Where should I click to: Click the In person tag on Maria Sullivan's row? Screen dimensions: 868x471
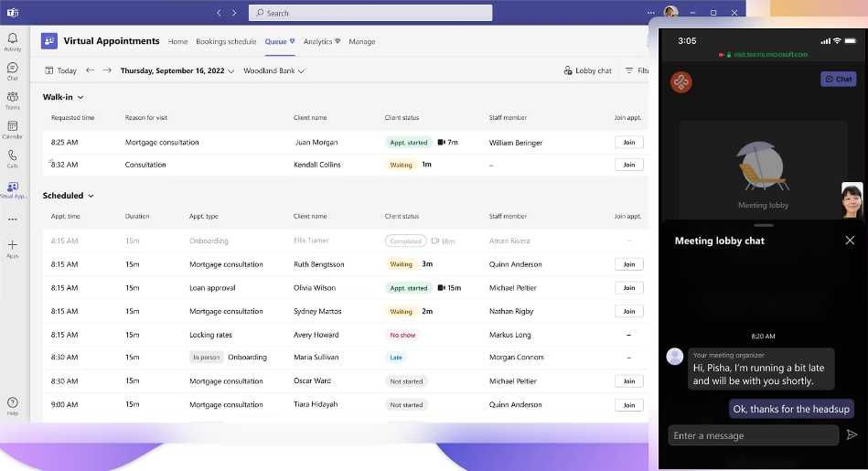207,357
